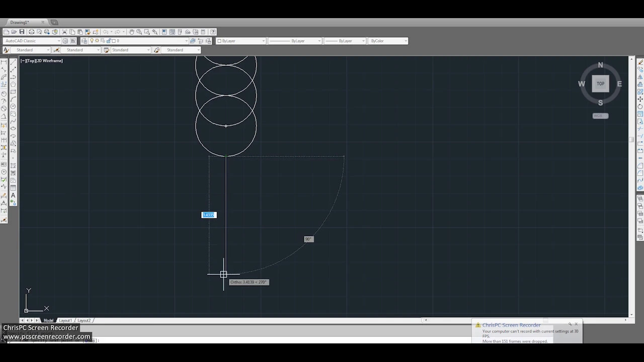Switch to the Layout2 tab
This screenshot has width=644, height=362.
tap(84, 320)
